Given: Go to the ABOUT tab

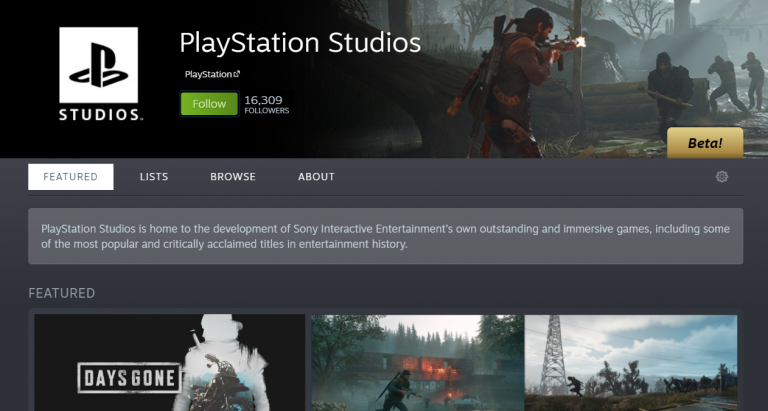Looking at the screenshot, I should pos(316,177).
